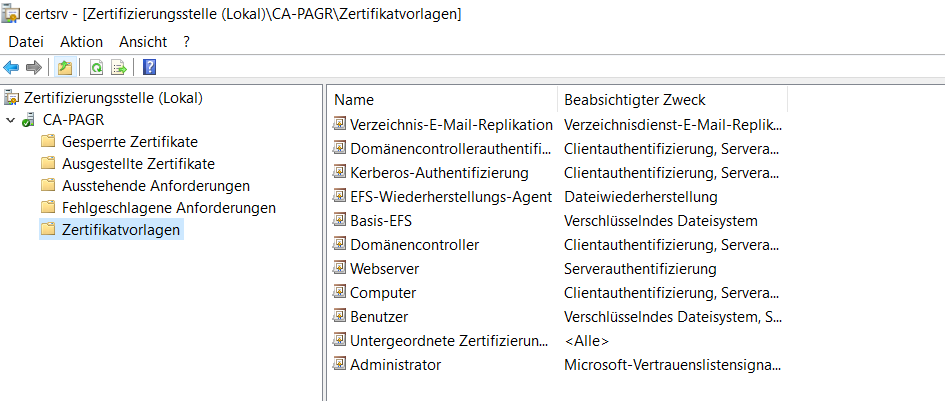
Task: Select Ausstehende Anforderungen in the tree
Action: [155, 186]
